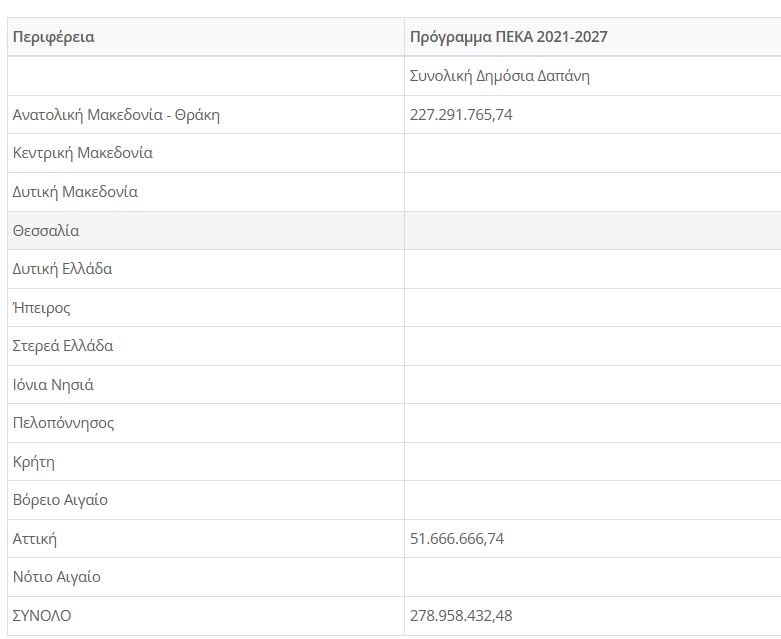Viewport: 781px width, 639px height.
Task: Select the Νότιο Αιγαίο row label
Action: point(57,577)
